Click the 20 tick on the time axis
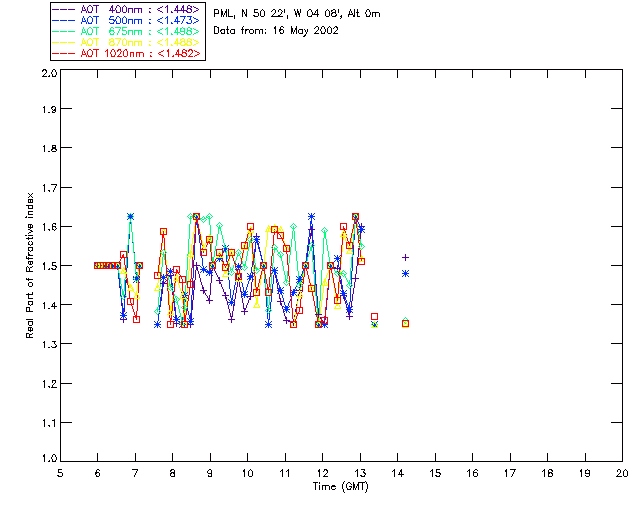The image size is (640, 512). [622, 473]
